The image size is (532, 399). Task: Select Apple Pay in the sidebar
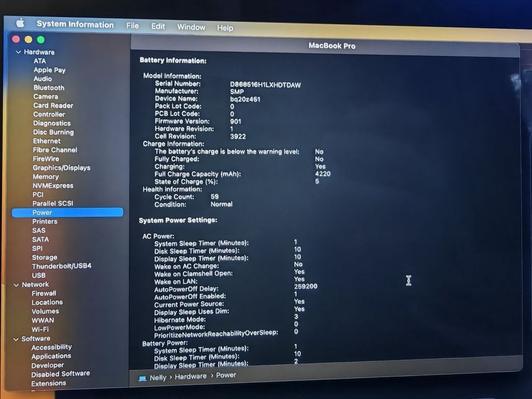point(50,70)
